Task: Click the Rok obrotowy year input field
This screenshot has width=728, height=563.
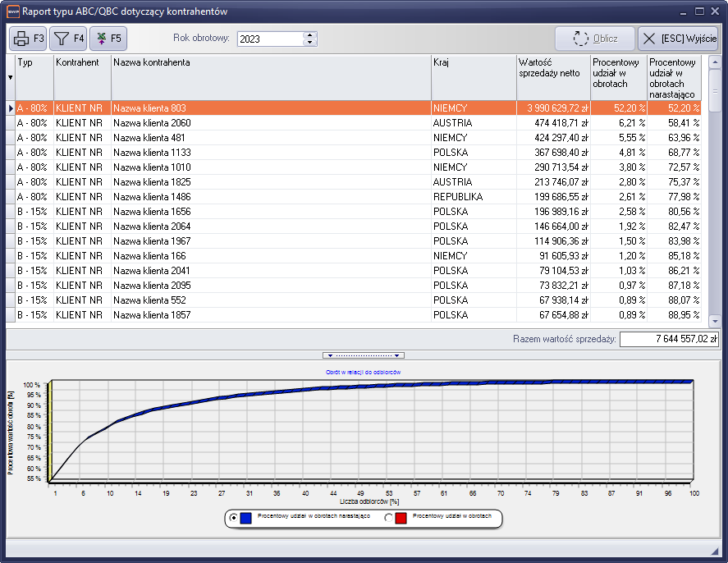Action: point(269,39)
